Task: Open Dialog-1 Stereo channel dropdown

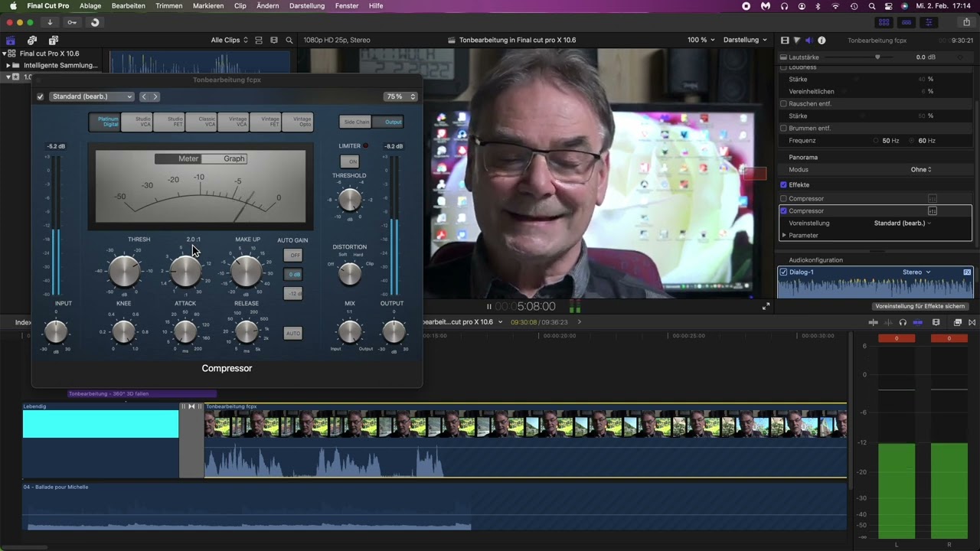Action: point(916,272)
